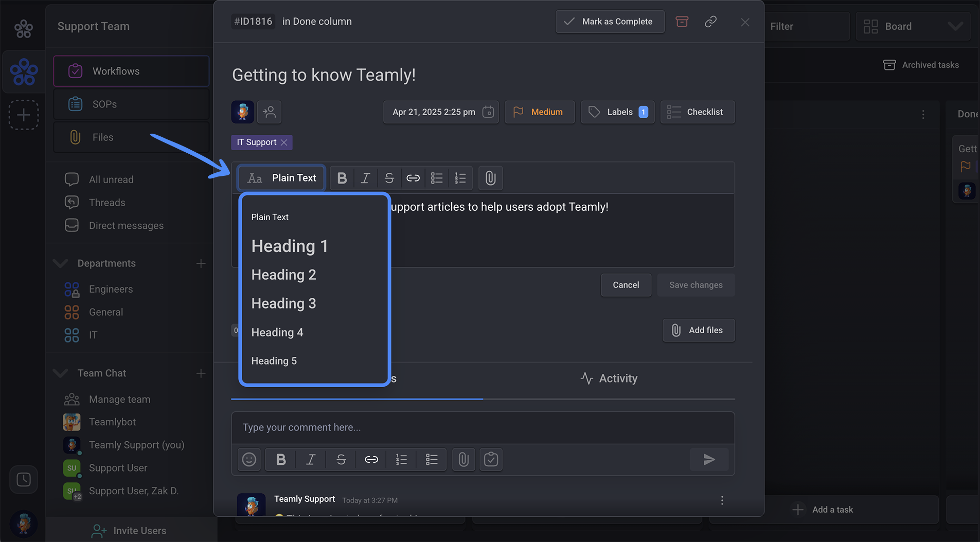Click the add assignee icon
Image resolution: width=980 pixels, height=542 pixels.
point(269,112)
